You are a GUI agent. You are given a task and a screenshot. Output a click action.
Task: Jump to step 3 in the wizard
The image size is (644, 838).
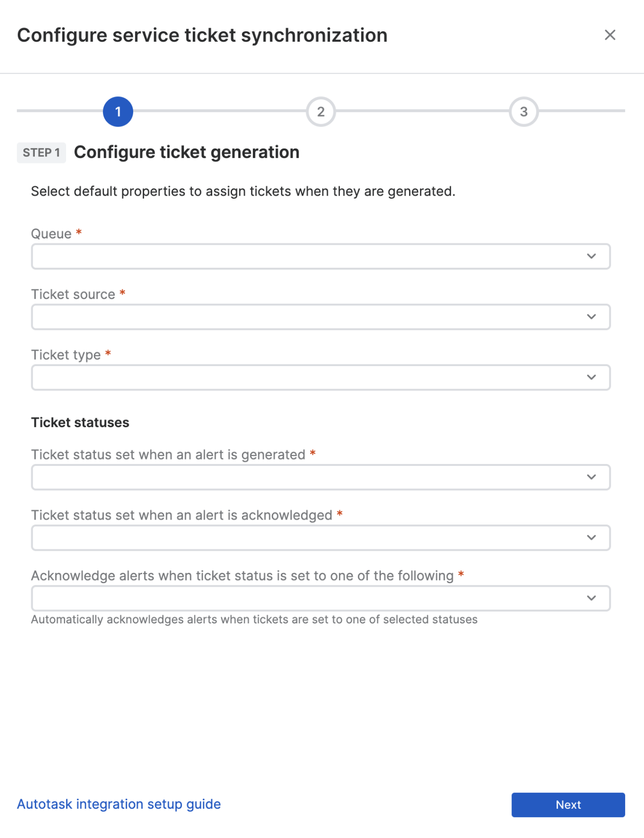pyautogui.click(x=523, y=112)
